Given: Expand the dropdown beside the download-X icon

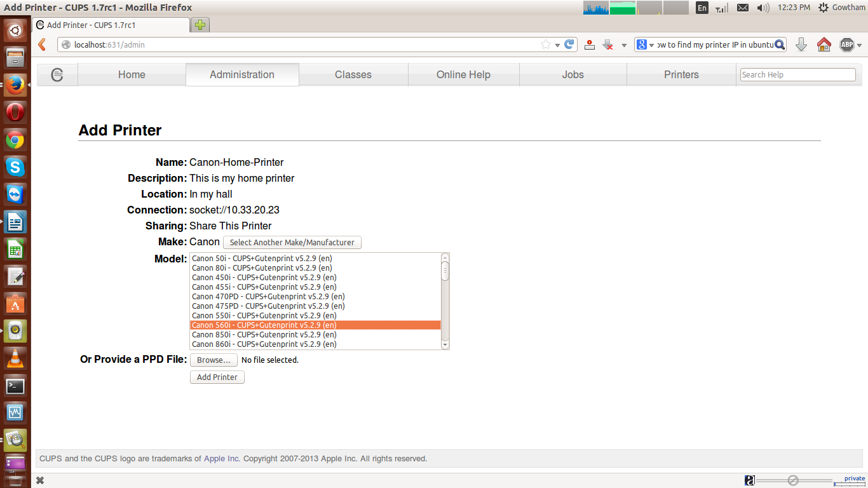Looking at the screenshot, I should click(624, 45).
